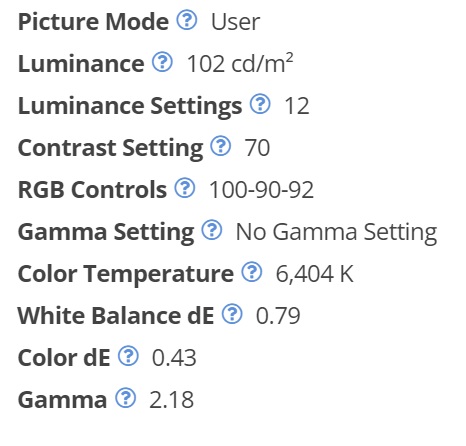Show help for Color dE
466x446 pixels.
tap(128, 356)
